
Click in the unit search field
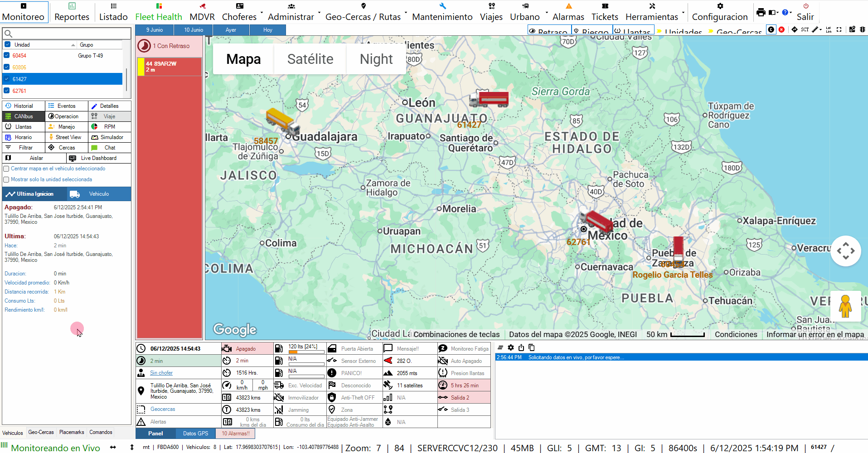(x=67, y=34)
